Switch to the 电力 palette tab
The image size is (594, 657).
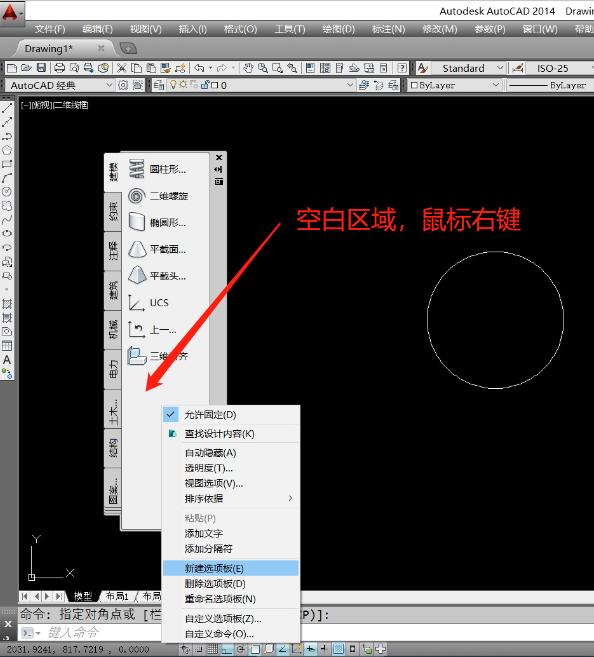[113, 369]
